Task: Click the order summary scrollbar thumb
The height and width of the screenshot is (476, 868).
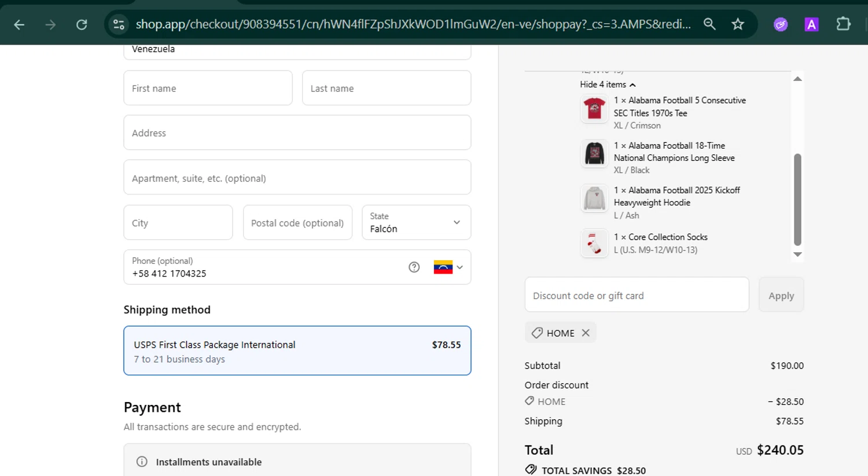Action: (x=797, y=200)
